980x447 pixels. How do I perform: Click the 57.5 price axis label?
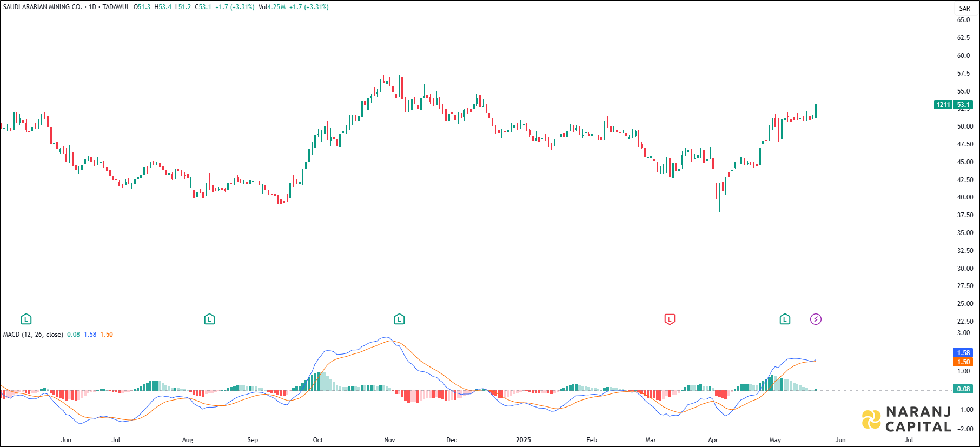click(963, 74)
